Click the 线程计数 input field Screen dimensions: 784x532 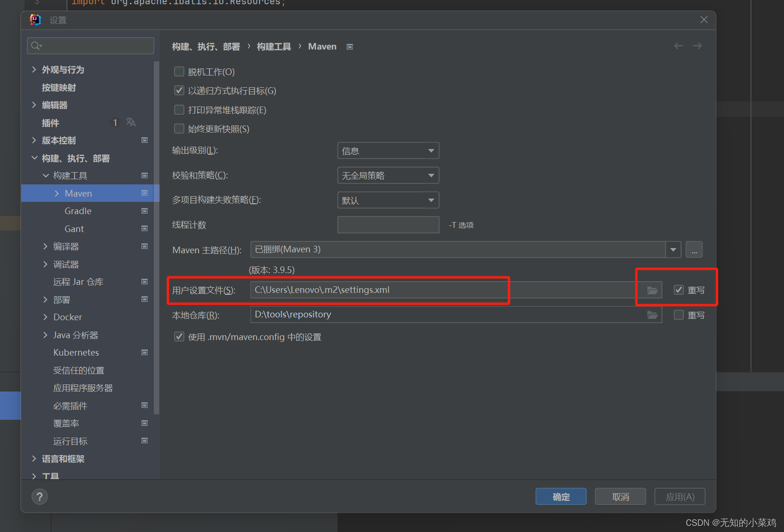(x=388, y=224)
